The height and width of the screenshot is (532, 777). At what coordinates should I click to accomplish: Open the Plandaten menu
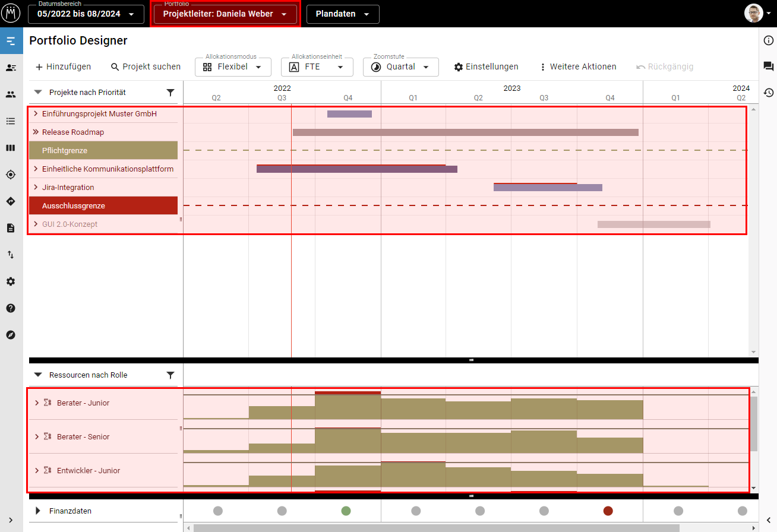click(343, 14)
